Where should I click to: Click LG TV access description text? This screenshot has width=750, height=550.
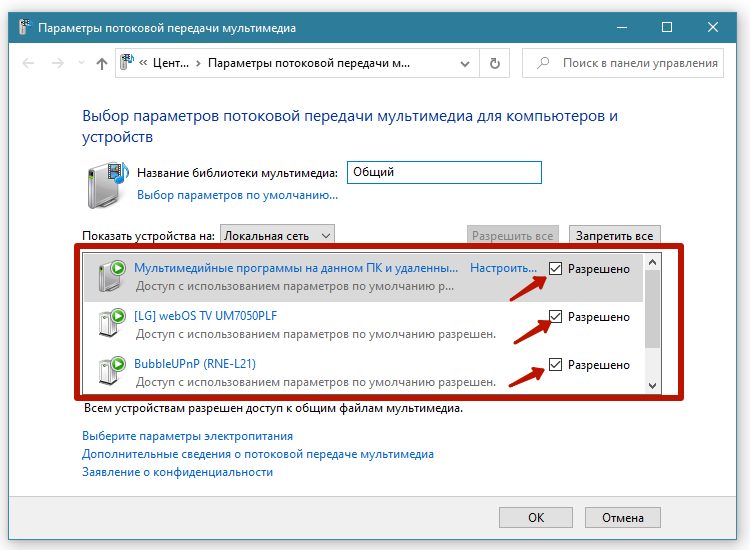(x=316, y=334)
